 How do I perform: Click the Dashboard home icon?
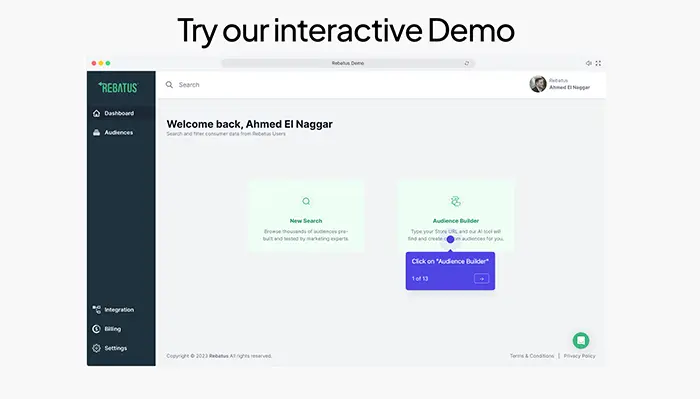tap(96, 113)
